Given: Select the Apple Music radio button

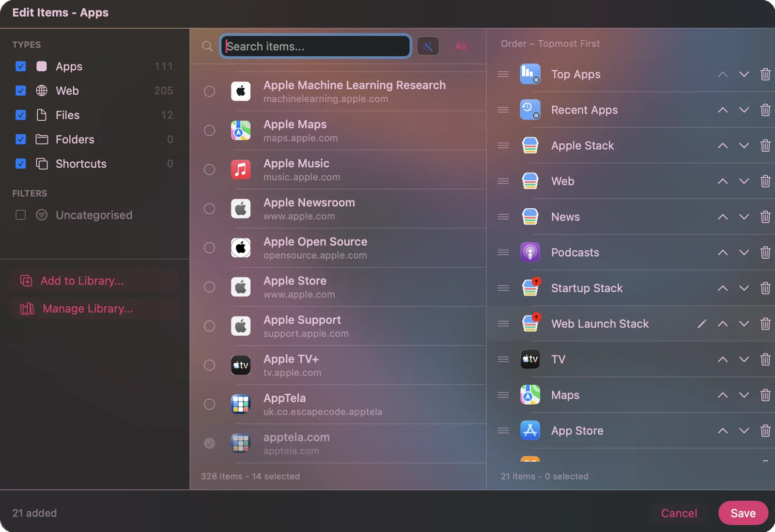Looking at the screenshot, I should click(x=209, y=170).
